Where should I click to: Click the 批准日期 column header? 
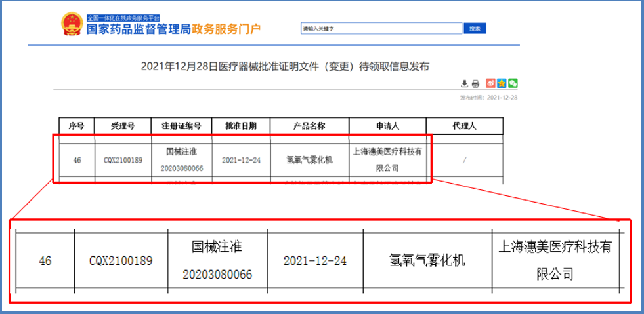pos(241,126)
